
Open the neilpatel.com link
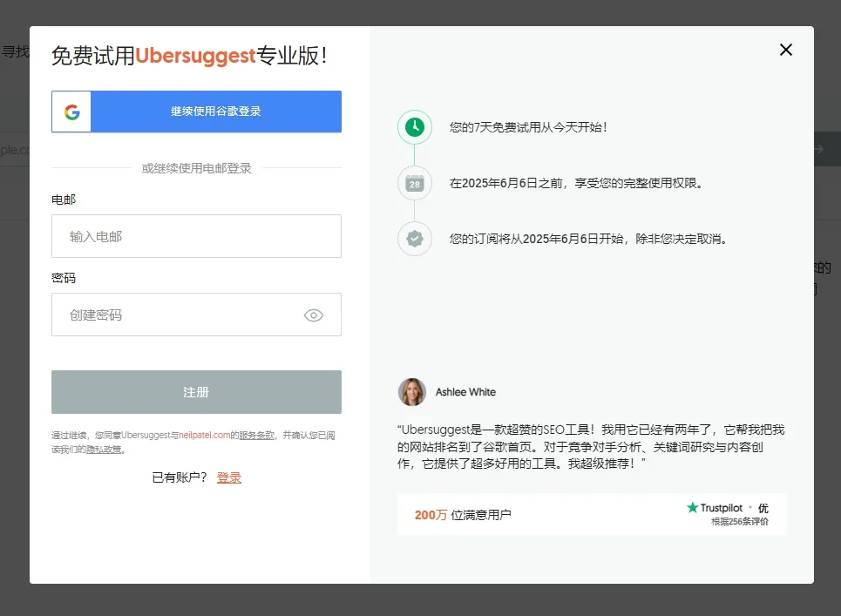pyautogui.click(x=204, y=436)
